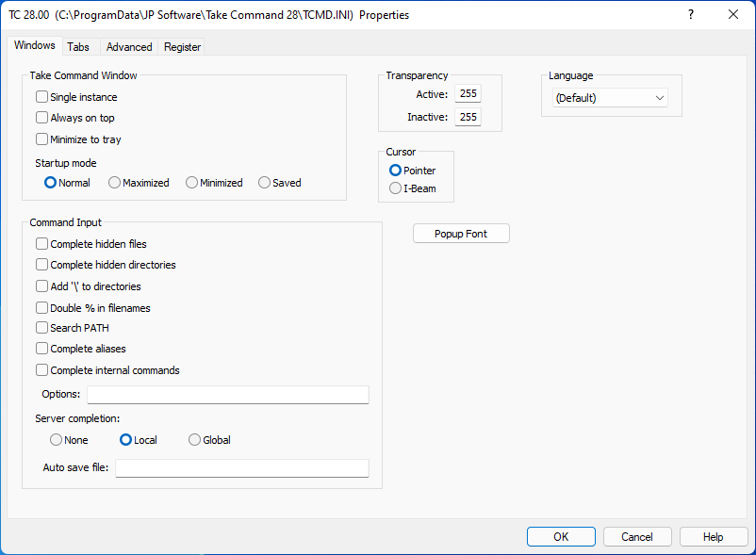Viewport: 756px width, 555px height.
Task: Click the Auto save file field
Action: click(242, 467)
